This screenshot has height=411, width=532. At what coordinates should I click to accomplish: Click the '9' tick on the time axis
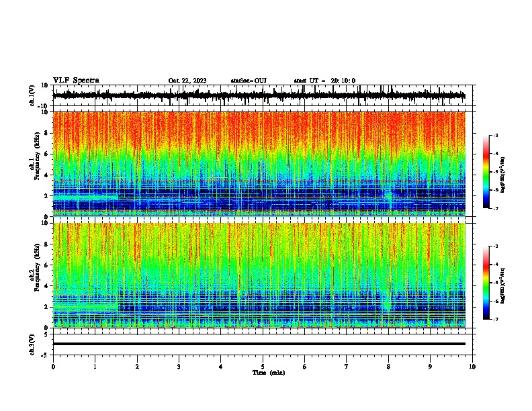tap(430, 367)
